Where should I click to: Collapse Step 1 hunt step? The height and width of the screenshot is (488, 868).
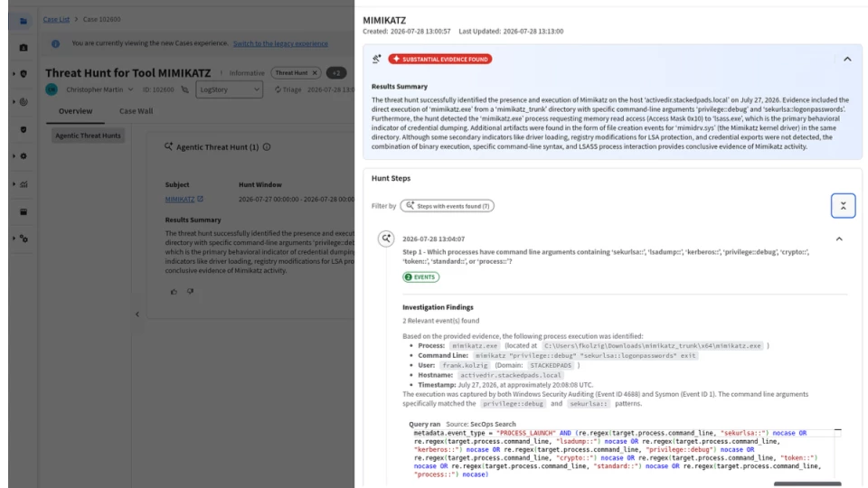click(839, 239)
